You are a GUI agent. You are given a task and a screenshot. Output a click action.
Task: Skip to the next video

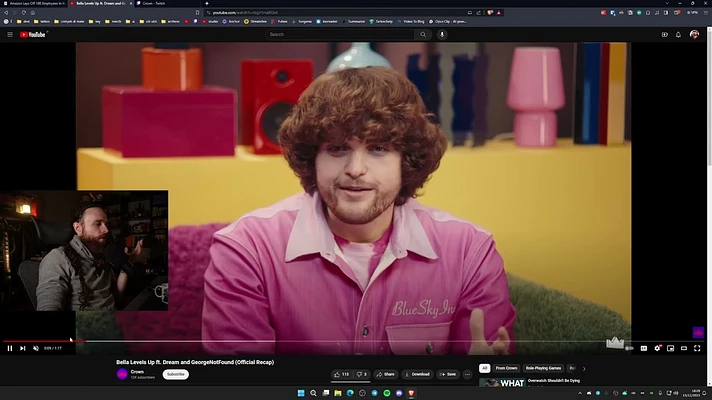(22, 348)
